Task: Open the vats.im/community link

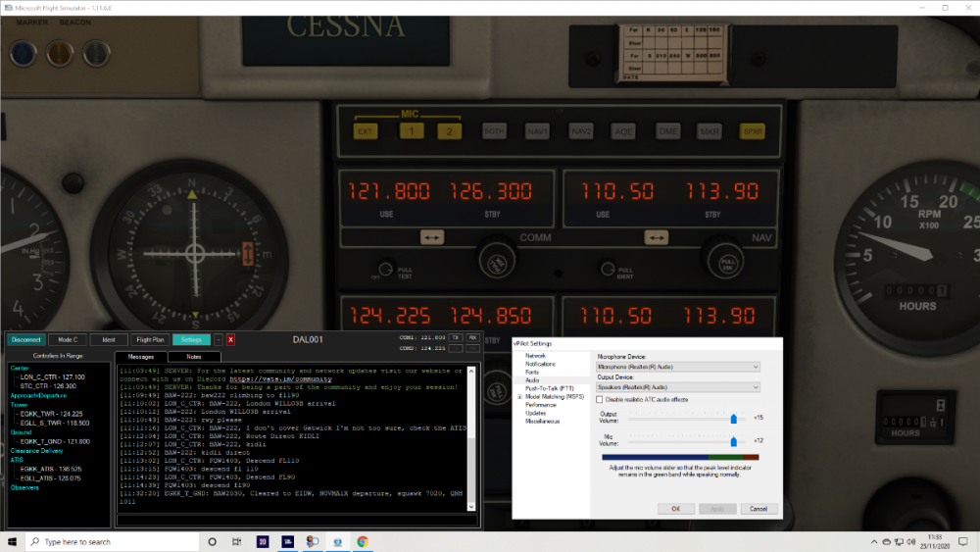Action: click(x=280, y=378)
